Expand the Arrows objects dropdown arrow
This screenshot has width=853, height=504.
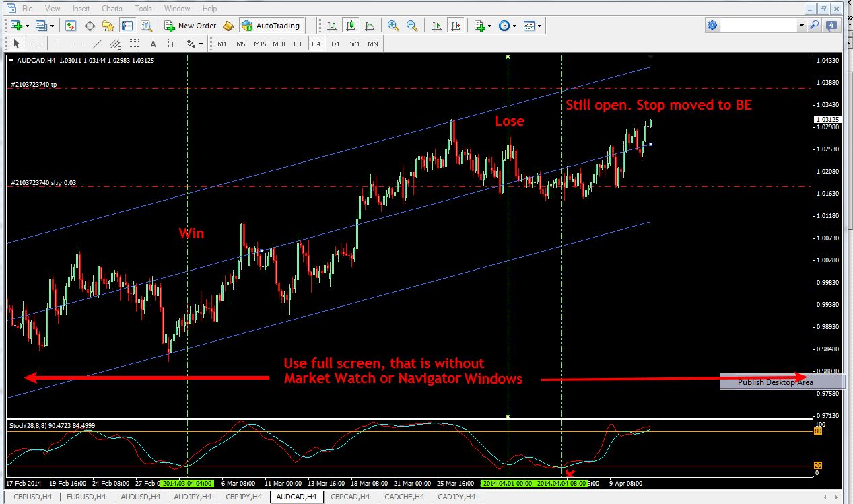tap(201, 44)
